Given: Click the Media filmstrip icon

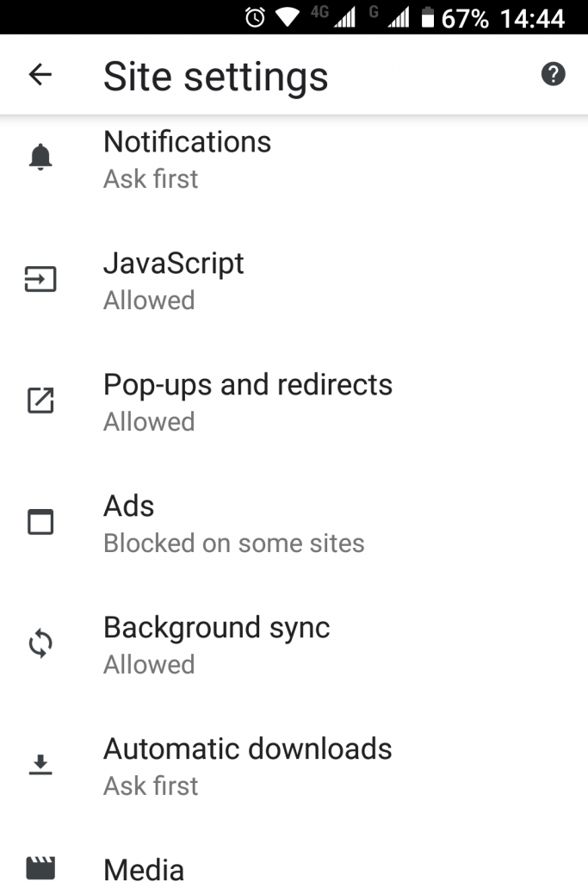Looking at the screenshot, I should tap(39, 868).
